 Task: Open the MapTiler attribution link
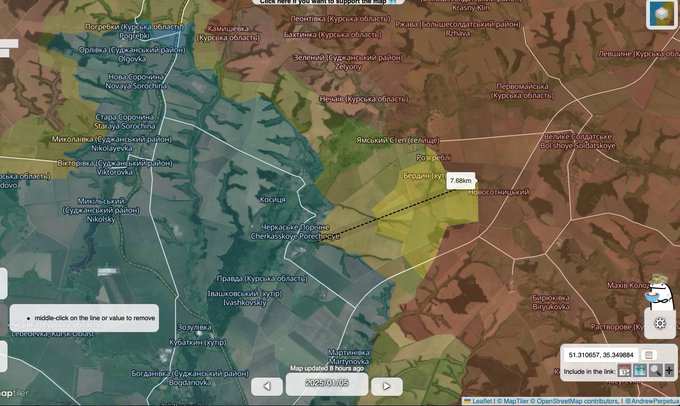point(515,401)
